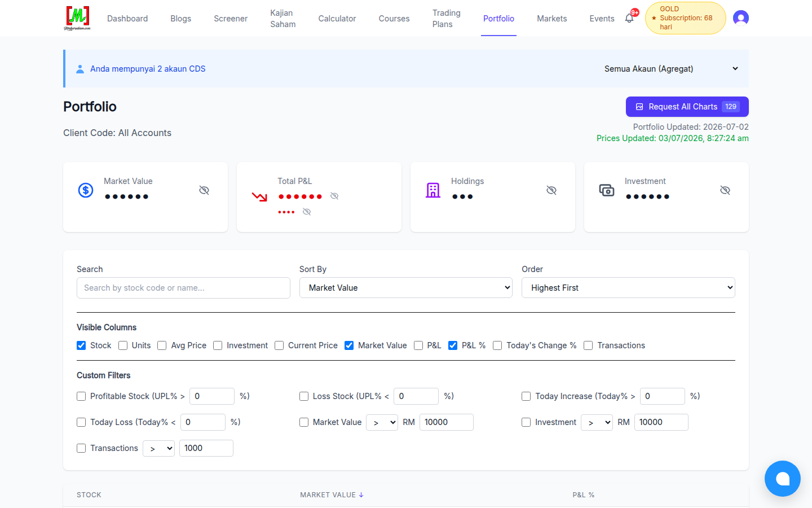The image size is (812, 508).
Task: Open the notifications bell icon
Action: tap(629, 18)
